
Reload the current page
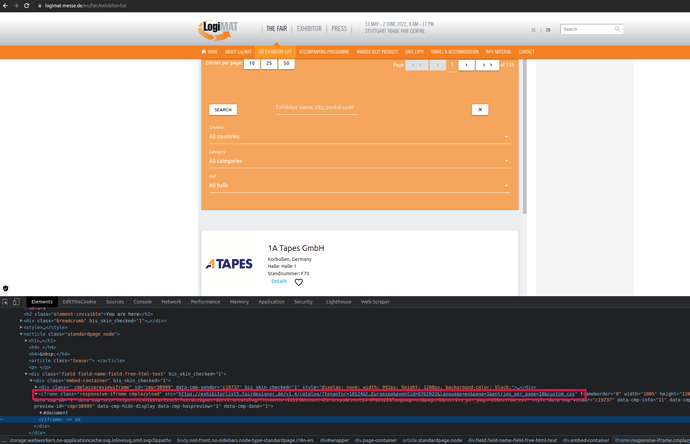click(x=26, y=6)
